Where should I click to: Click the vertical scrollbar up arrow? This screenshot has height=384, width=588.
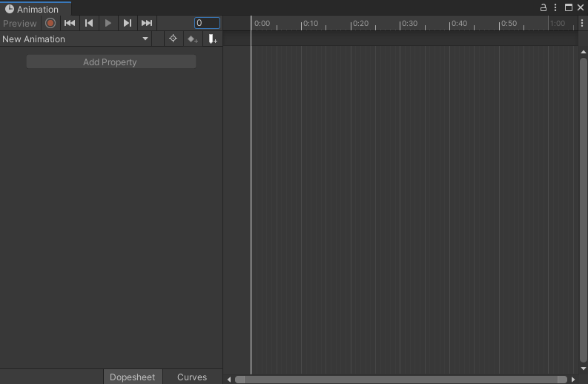(x=583, y=52)
